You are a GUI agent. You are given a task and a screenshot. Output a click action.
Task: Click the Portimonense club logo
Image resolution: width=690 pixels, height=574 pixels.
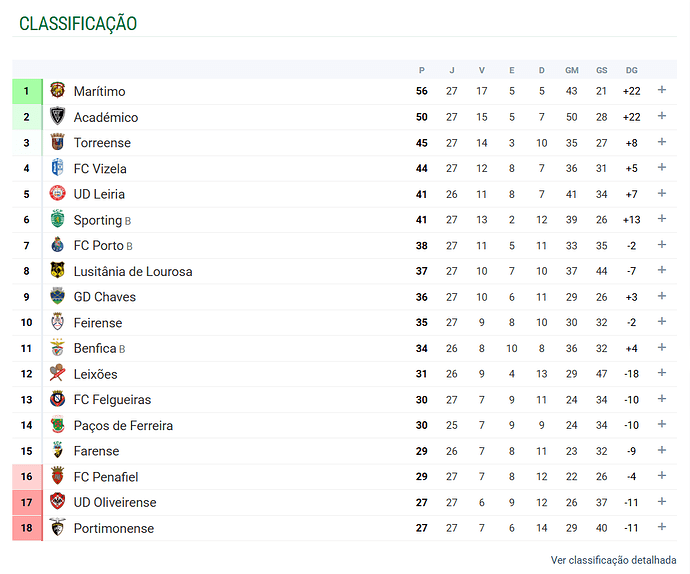click(57, 528)
